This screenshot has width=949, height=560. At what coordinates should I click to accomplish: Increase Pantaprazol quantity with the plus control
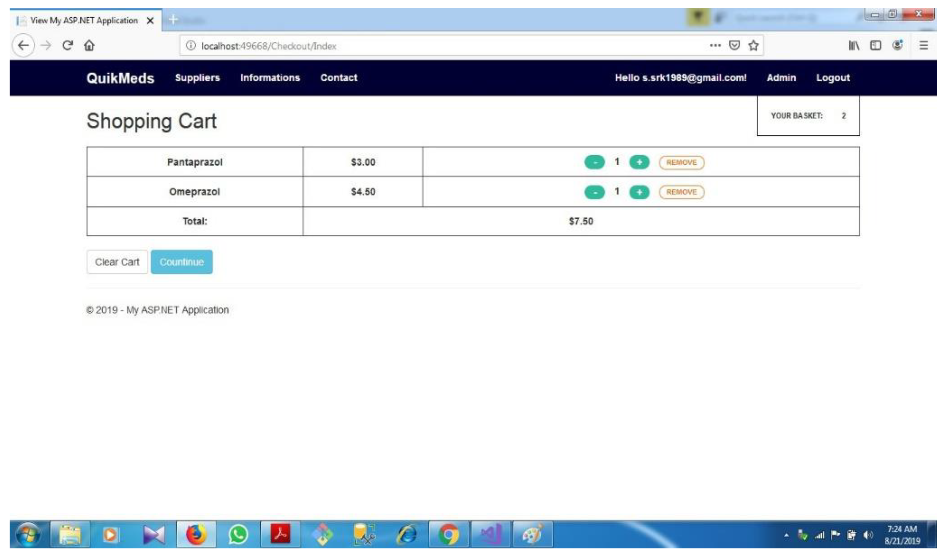click(639, 162)
